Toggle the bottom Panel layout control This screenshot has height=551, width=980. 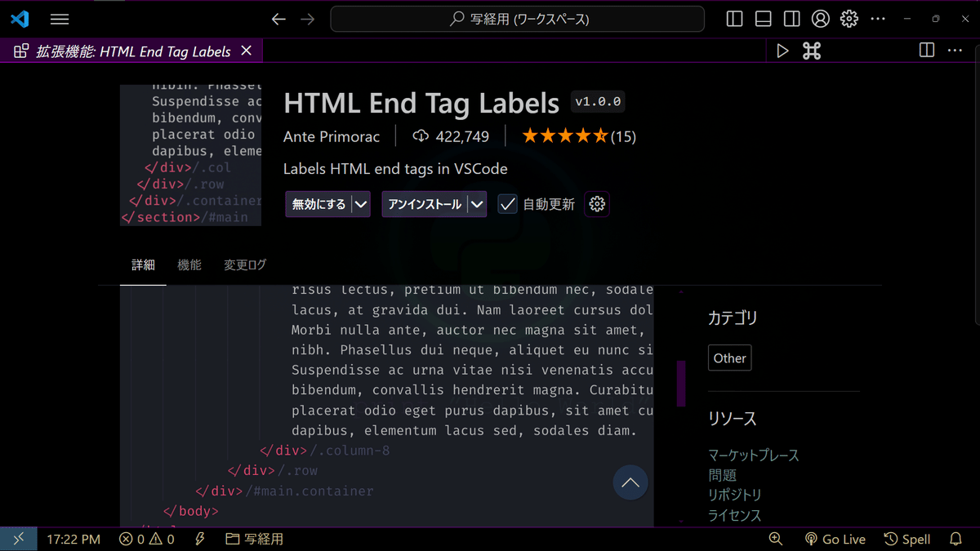point(762,18)
